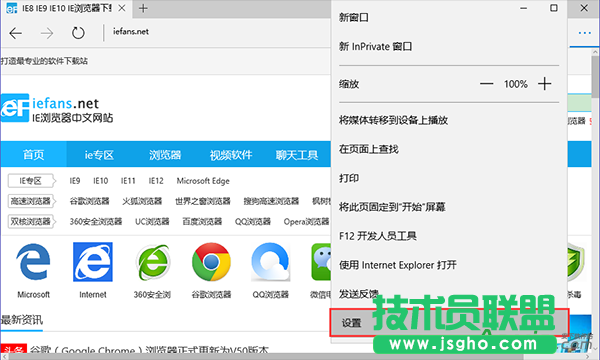
Task: Open the 搜狗高速浏览器 link
Action: click(x=271, y=201)
